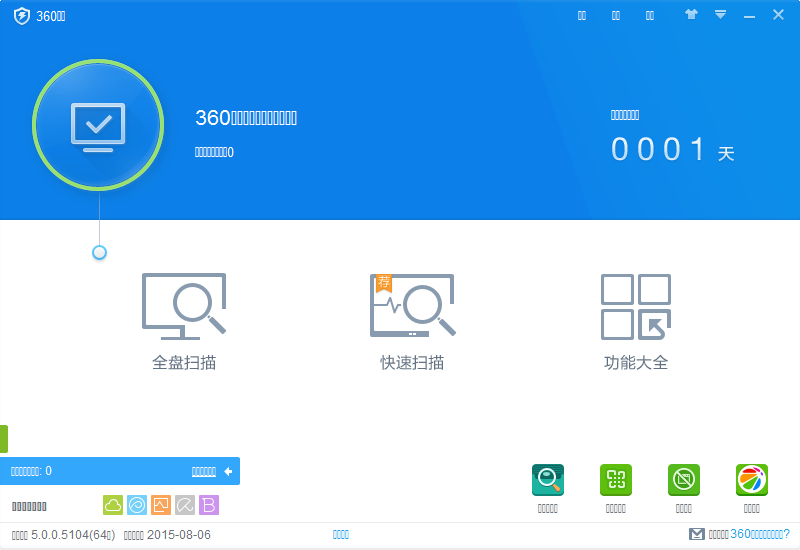Toggle the orange chart engine icon

coord(161,505)
